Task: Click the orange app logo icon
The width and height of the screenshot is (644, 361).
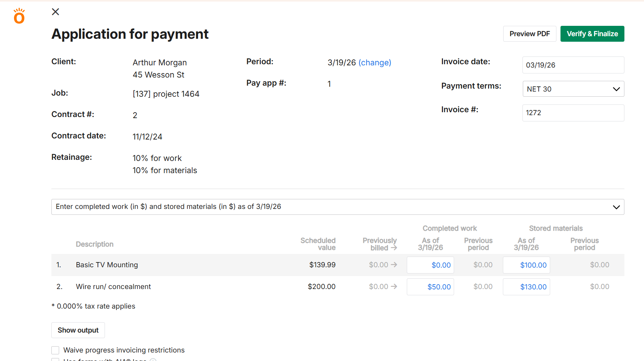Action: pos(19,16)
